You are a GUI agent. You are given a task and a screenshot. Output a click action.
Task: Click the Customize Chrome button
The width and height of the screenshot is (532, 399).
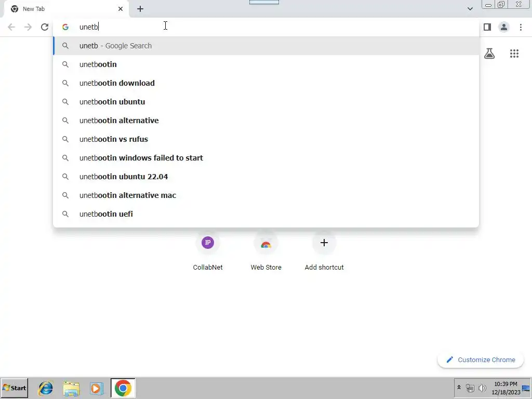click(481, 360)
